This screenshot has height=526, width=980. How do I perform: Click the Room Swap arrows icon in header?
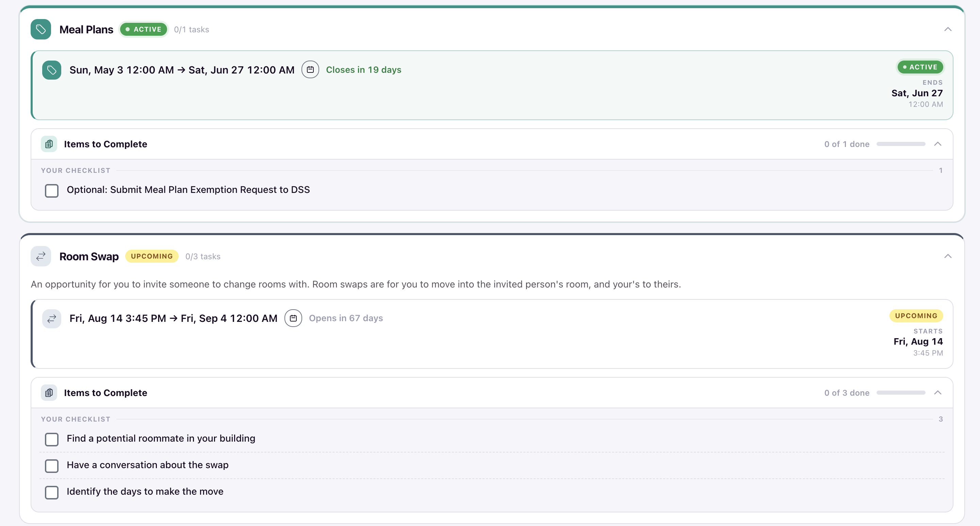click(41, 256)
